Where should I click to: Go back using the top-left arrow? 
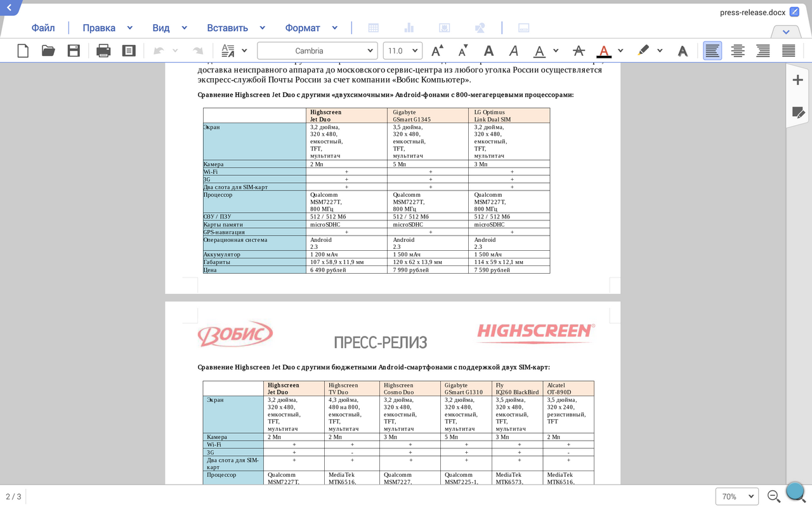point(9,8)
